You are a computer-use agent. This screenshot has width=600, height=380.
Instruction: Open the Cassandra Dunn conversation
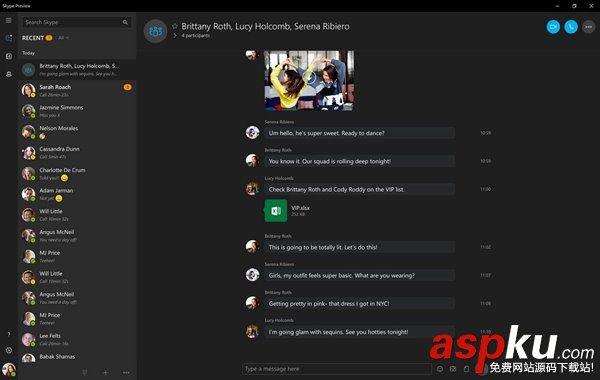77,152
